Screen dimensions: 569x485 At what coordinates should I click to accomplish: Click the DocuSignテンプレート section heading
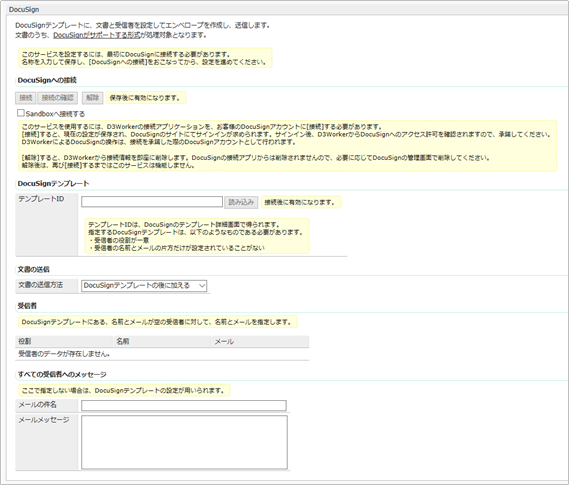point(53,184)
